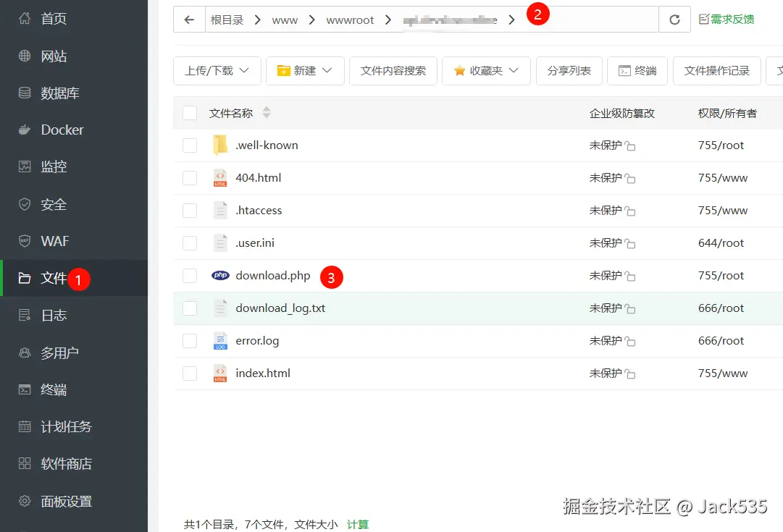
Task: Click the 755/root permission of .well-known
Action: click(x=721, y=145)
